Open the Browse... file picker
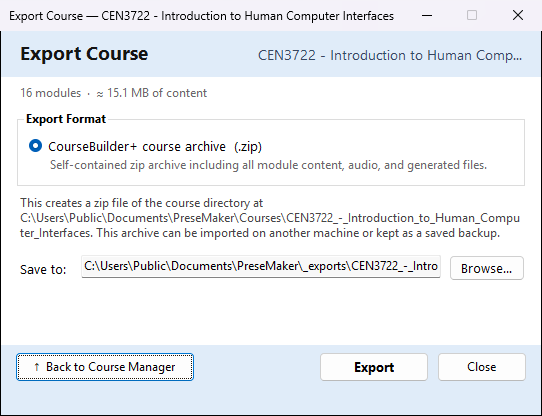 coord(487,268)
